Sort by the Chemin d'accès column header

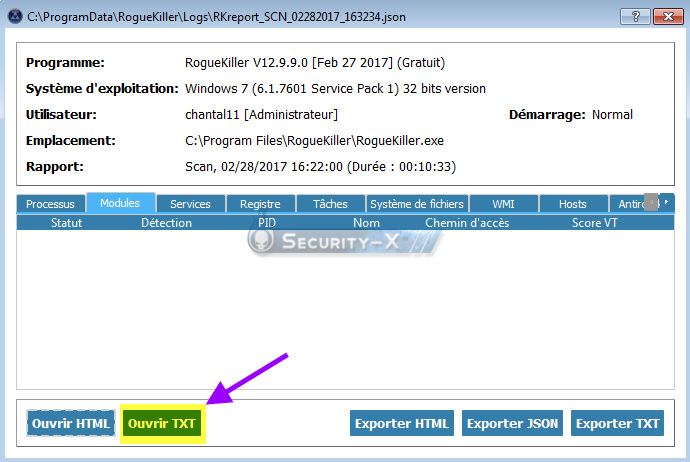click(x=467, y=223)
